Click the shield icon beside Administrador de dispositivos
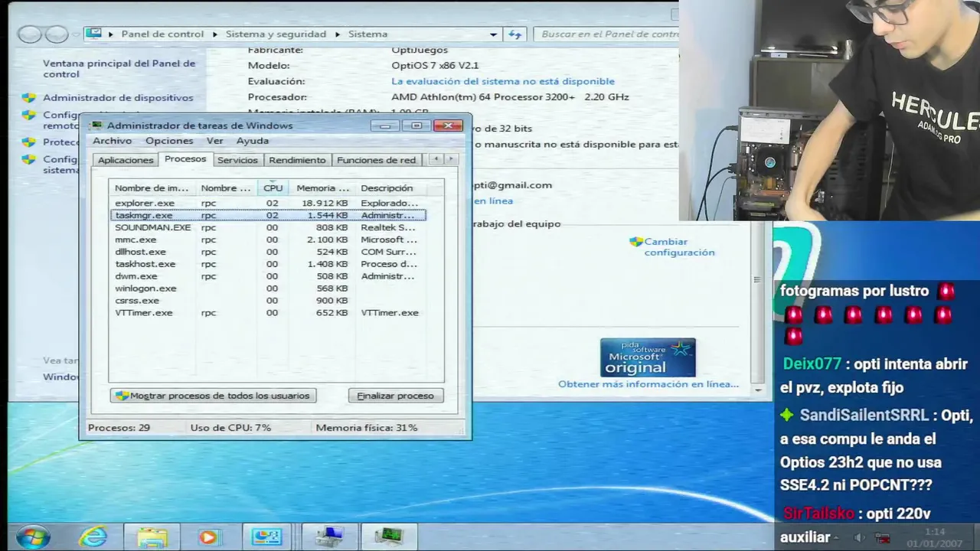980x551 pixels. 28,98
